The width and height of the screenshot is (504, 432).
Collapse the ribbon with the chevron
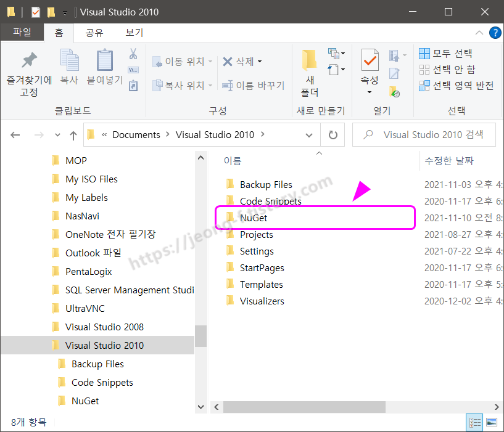[479, 33]
